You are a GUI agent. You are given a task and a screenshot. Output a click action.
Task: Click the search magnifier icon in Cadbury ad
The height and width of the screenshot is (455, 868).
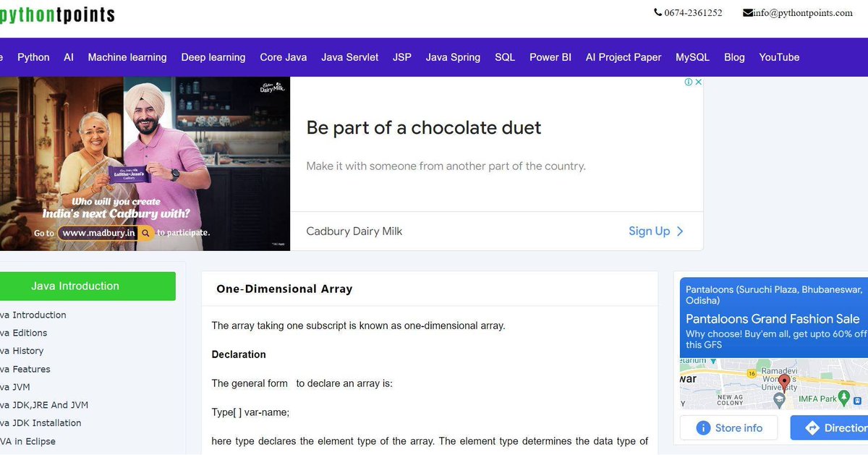click(146, 233)
